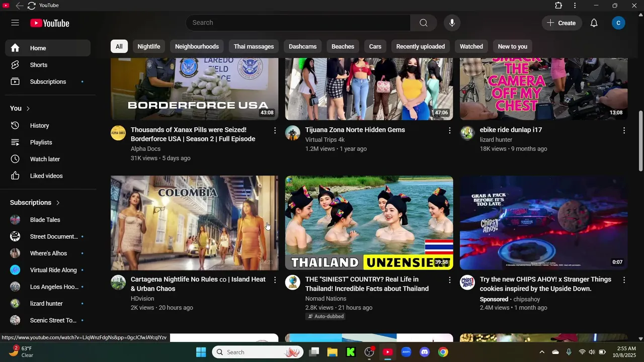This screenshot has width=644, height=362.
Task: Click the YouTube search input field
Action: tap(298, 23)
